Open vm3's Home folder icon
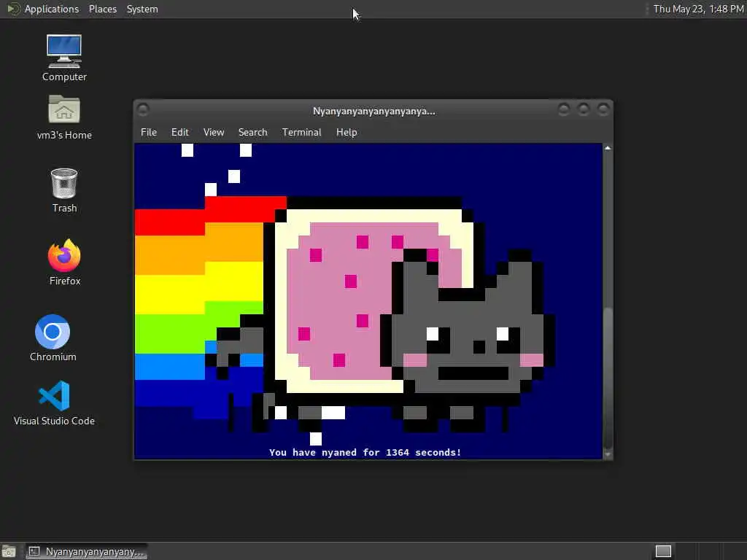 tap(64, 117)
